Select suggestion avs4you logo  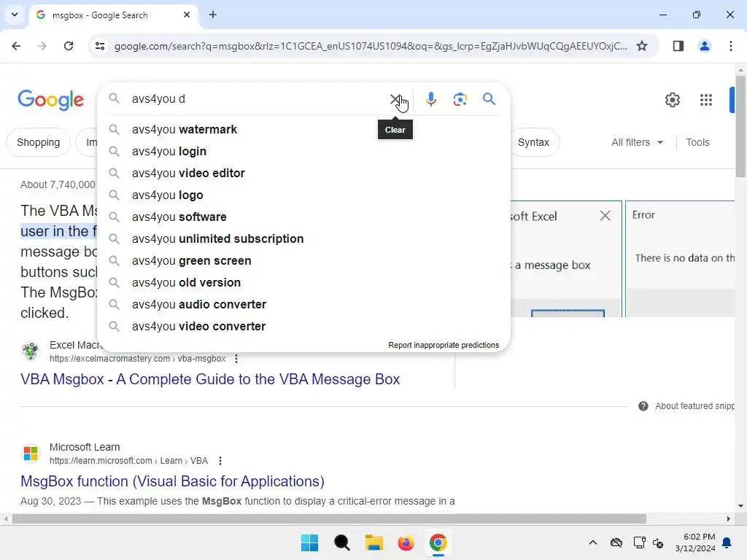(x=303, y=195)
